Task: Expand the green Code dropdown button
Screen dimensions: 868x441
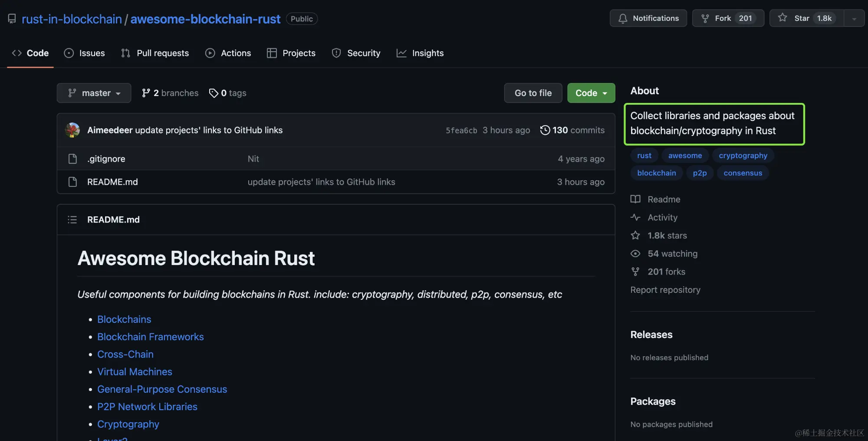Action: (x=591, y=93)
